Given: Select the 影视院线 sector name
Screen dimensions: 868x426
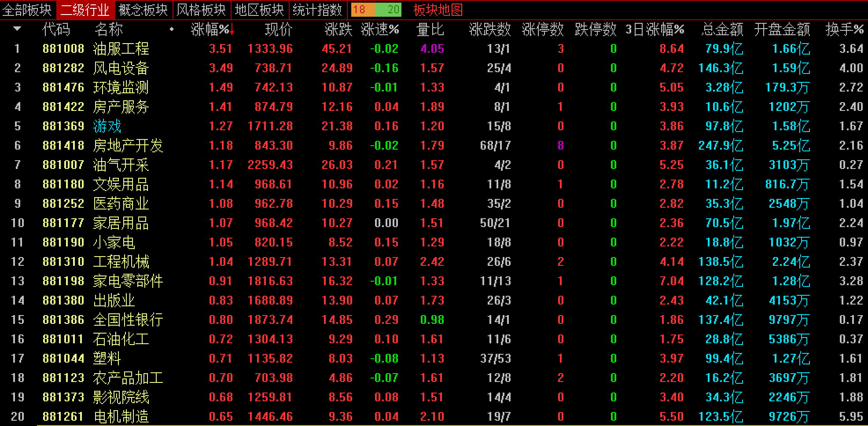Looking at the screenshot, I should pos(121,397).
